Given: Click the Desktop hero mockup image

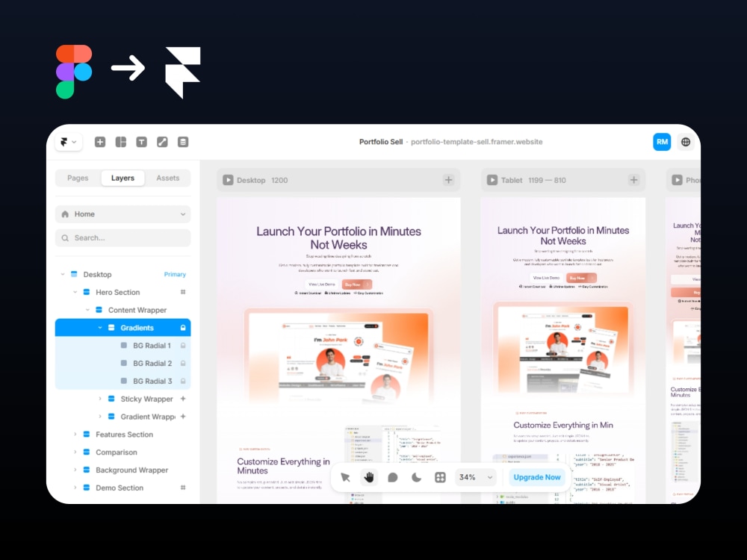Looking at the screenshot, I should [x=338, y=355].
